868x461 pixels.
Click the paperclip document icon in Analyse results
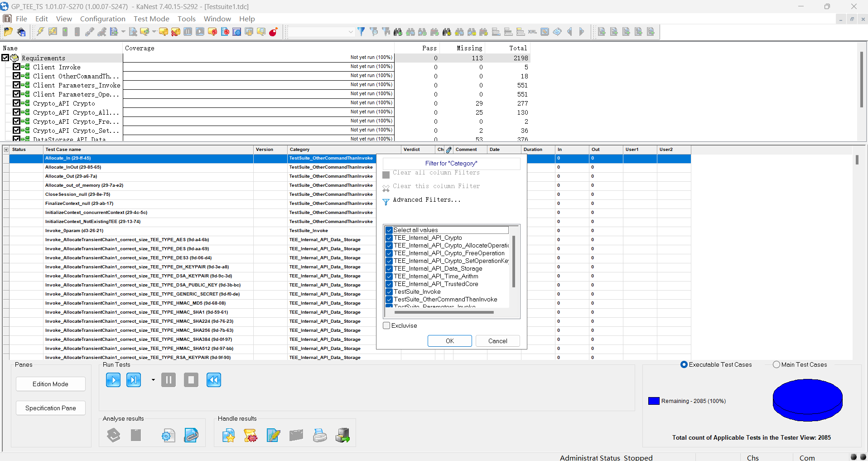pyautogui.click(x=191, y=436)
